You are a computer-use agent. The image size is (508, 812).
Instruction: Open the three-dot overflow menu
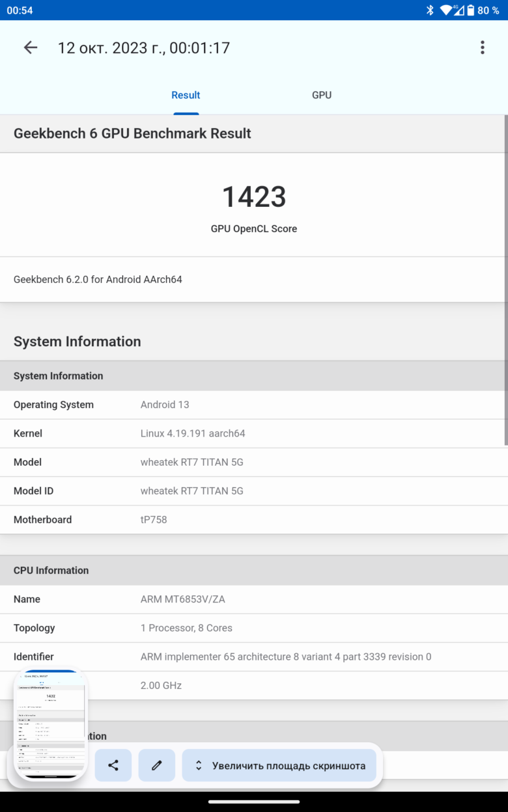tap(482, 47)
